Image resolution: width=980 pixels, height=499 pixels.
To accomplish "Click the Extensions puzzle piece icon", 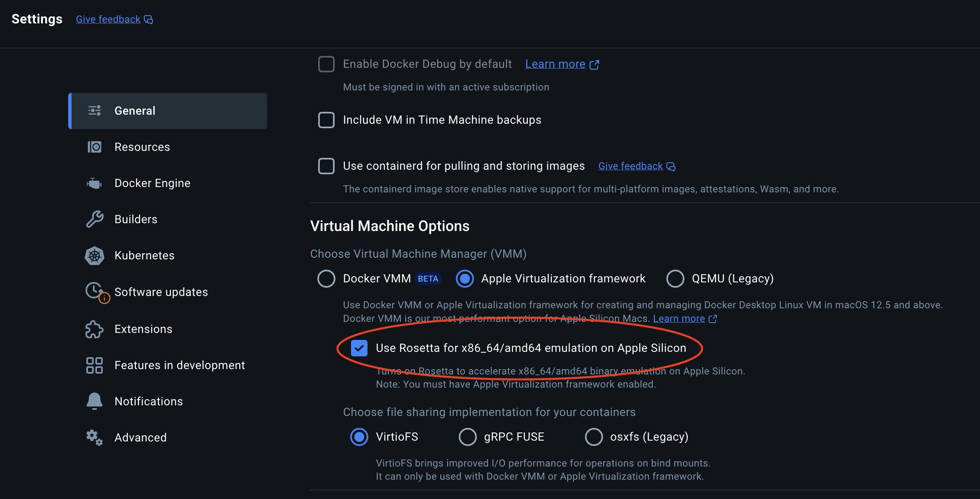I will click(95, 329).
